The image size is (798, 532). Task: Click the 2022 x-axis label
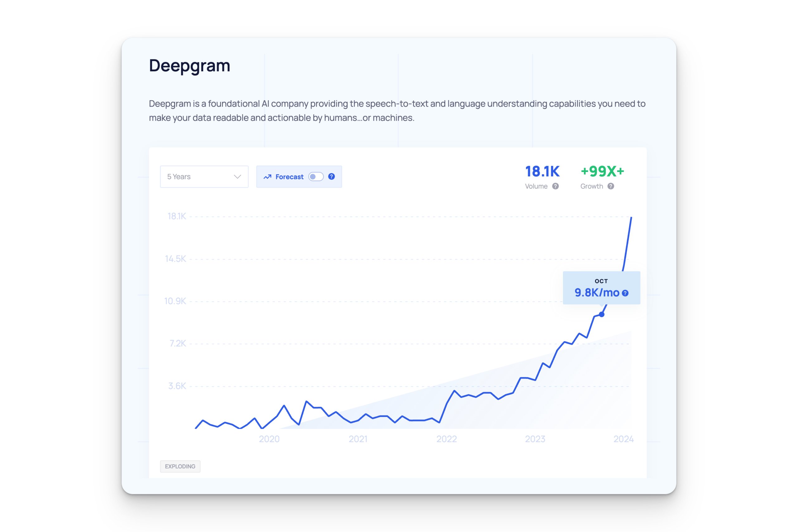(x=446, y=439)
